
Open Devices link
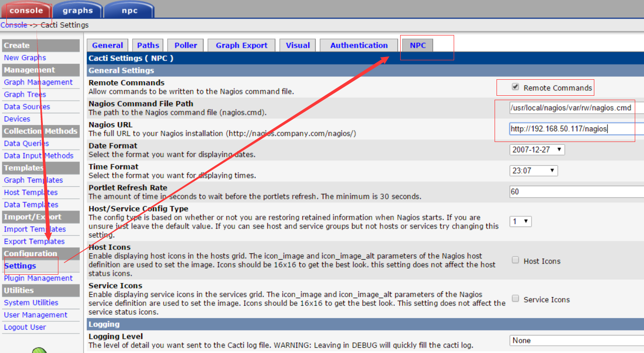click(x=17, y=119)
